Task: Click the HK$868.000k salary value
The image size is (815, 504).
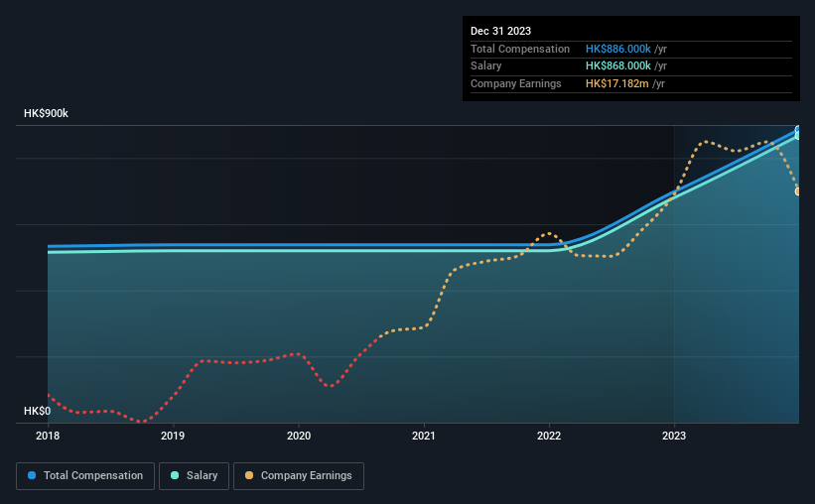Action: (618, 66)
